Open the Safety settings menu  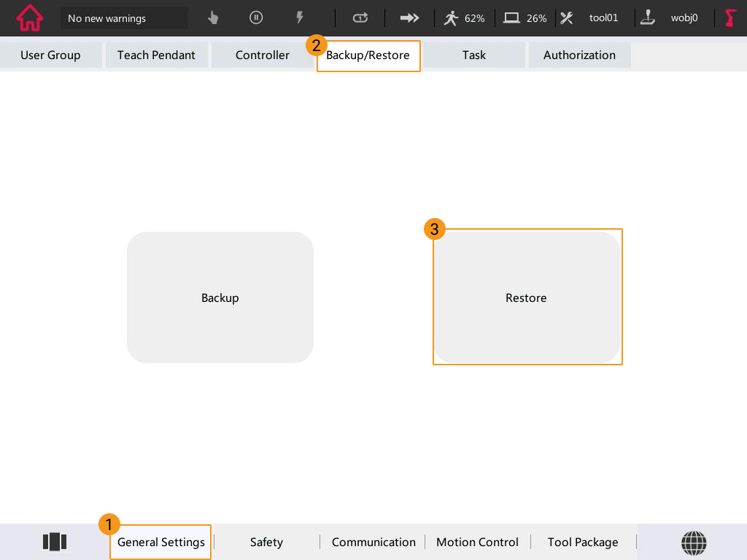click(266, 542)
